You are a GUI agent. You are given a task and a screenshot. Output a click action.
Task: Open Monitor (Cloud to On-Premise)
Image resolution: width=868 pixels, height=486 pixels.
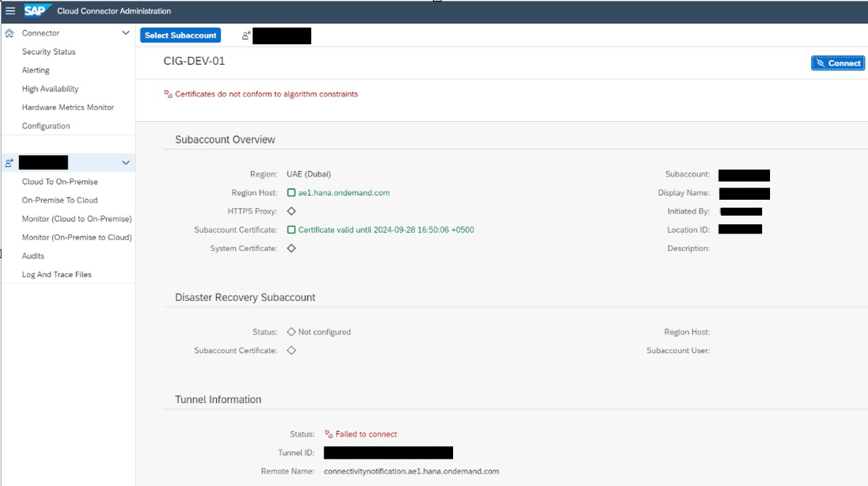coord(76,218)
